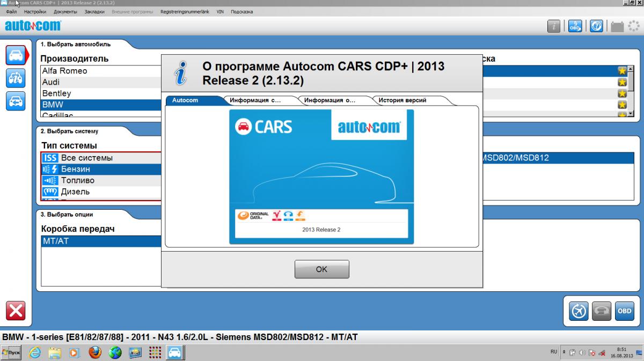Click the petrol ignition icon beside Бензин

point(50,169)
